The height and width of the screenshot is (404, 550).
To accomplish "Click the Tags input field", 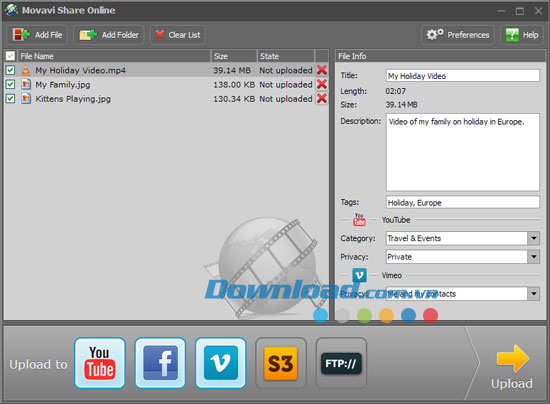I will click(x=463, y=202).
